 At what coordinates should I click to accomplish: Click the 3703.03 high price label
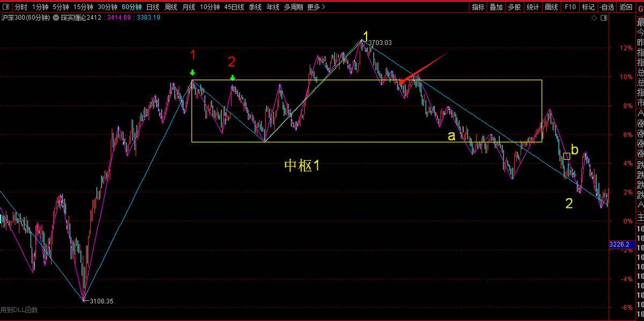380,42
